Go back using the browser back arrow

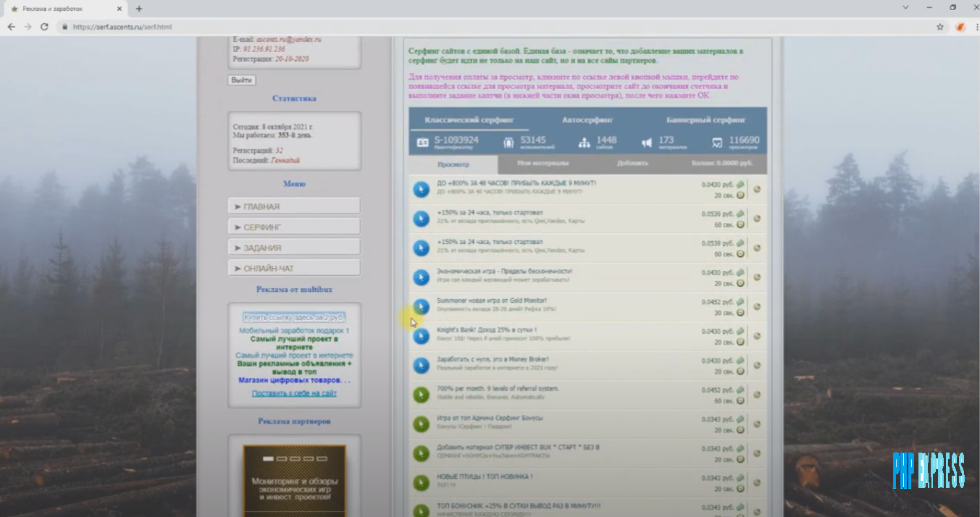pos(11,27)
